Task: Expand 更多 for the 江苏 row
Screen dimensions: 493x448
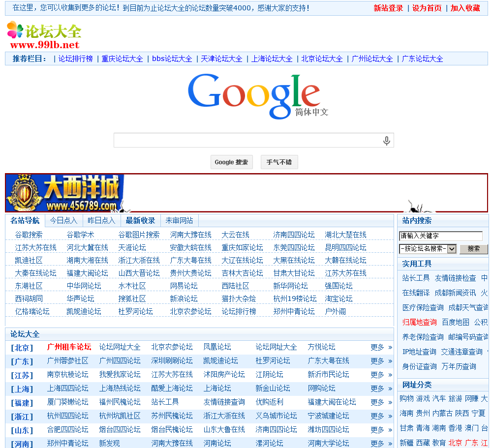Action: pyautogui.click(x=381, y=375)
